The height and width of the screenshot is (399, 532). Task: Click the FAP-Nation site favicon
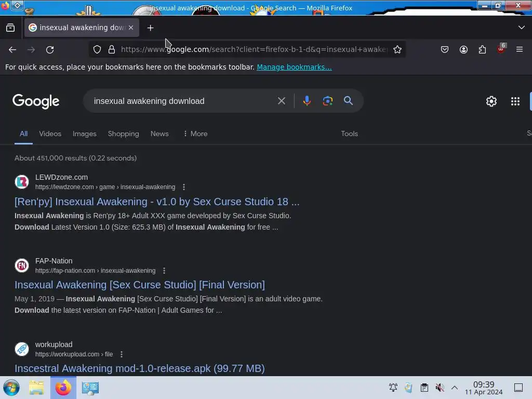pos(22,265)
